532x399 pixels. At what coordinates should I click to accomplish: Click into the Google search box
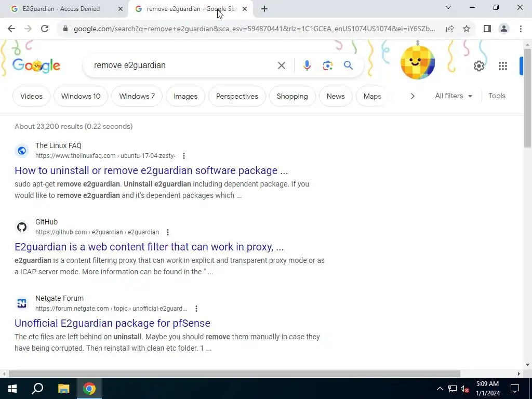point(183,65)
